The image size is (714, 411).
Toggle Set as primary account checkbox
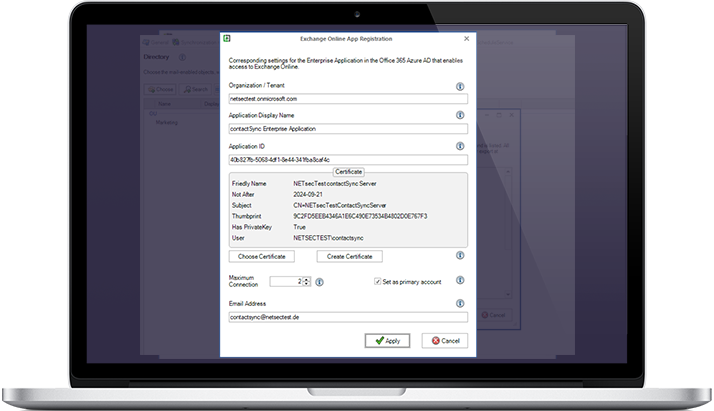(377, 282)
